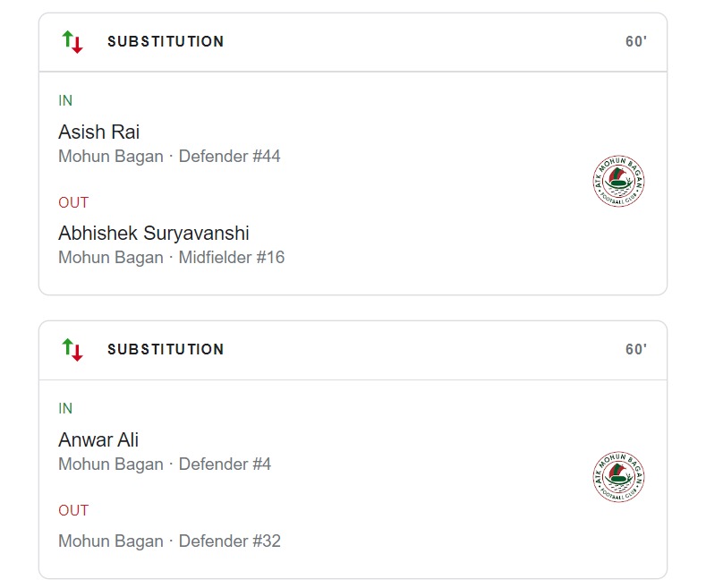Open Anwar Ali player name

pos(98,440)
